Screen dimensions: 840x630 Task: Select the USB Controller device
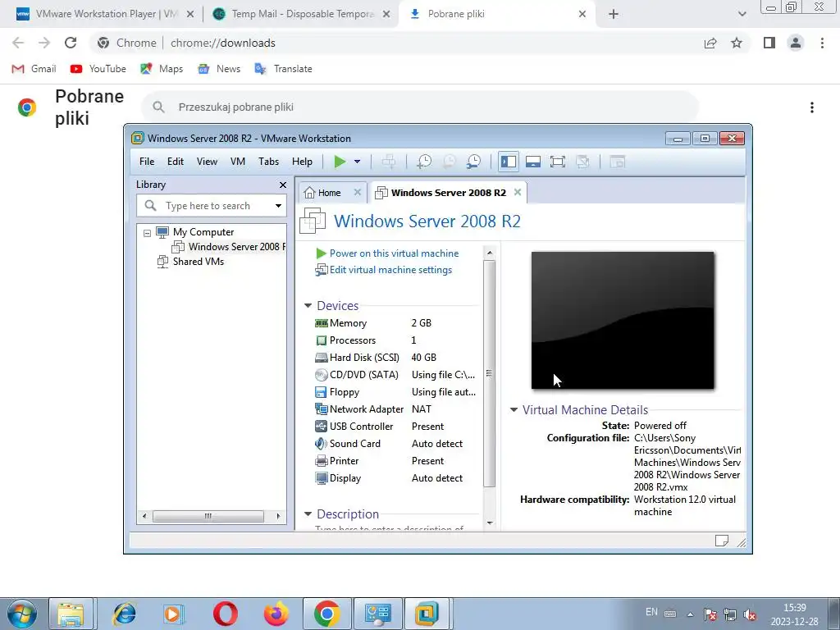tap(395, 427)
